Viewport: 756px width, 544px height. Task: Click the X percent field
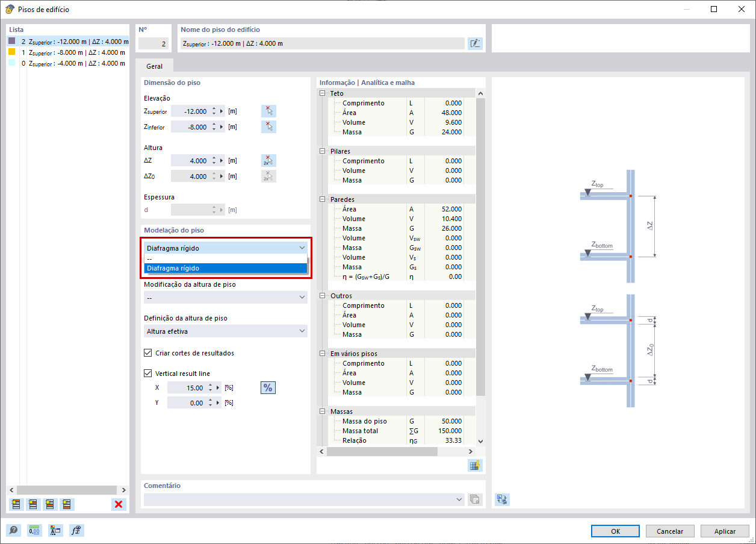(x=186, y=388)
